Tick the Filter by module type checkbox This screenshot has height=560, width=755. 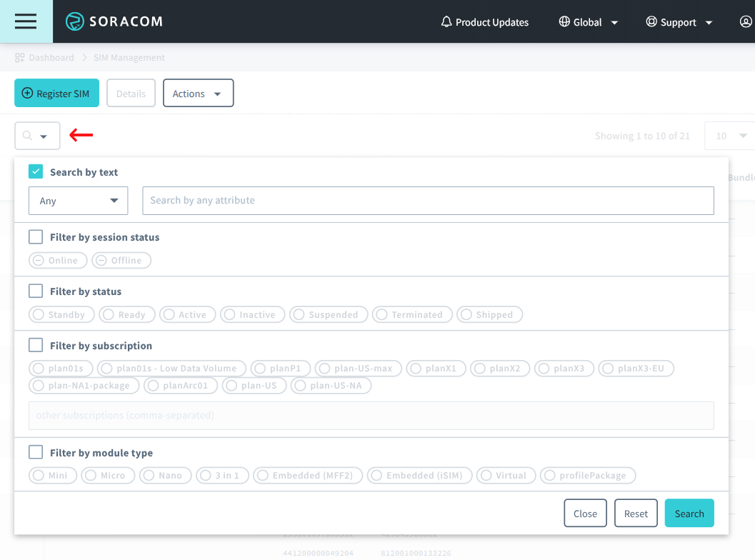tap(36, 453)
